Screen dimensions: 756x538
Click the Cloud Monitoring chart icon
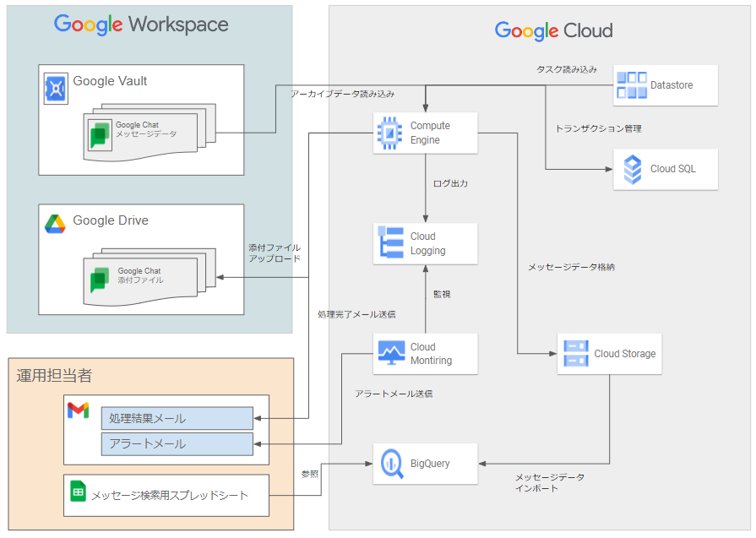tap(391, 352)
